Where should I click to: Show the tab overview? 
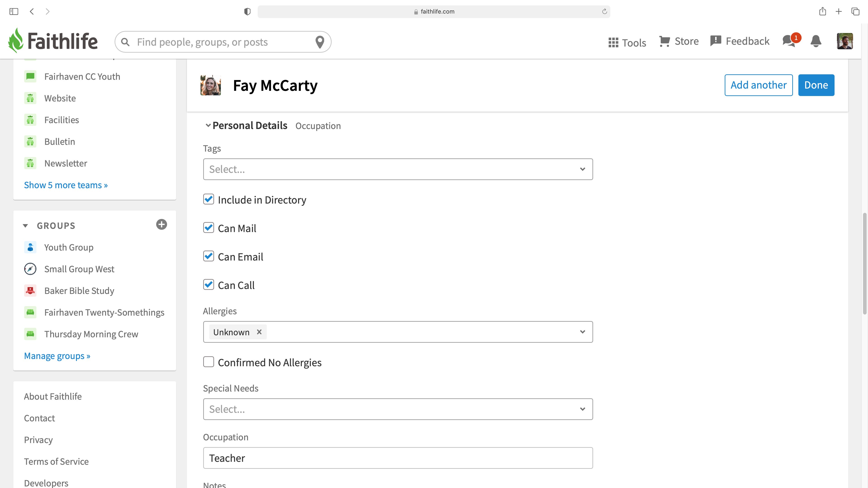coord(855,12)
